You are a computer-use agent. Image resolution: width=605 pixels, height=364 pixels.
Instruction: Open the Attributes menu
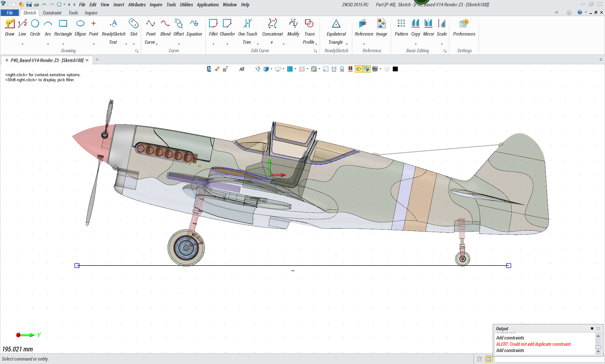137,5
